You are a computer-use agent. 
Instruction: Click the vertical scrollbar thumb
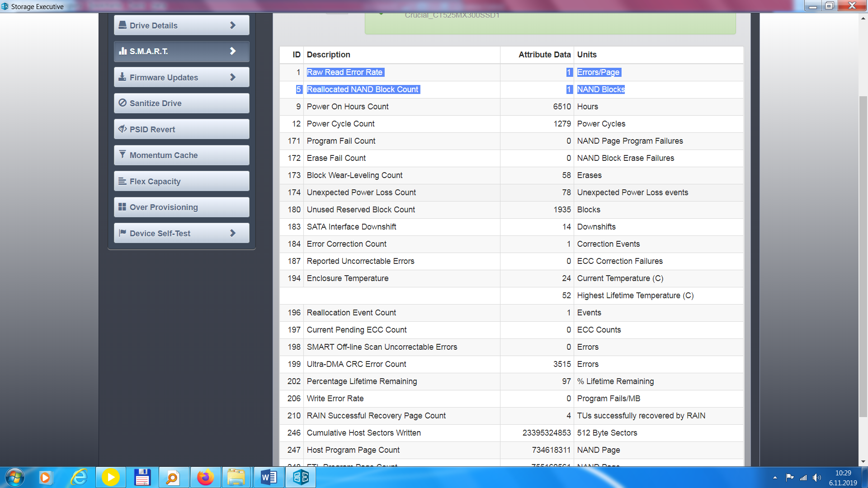tap(863, 256)
